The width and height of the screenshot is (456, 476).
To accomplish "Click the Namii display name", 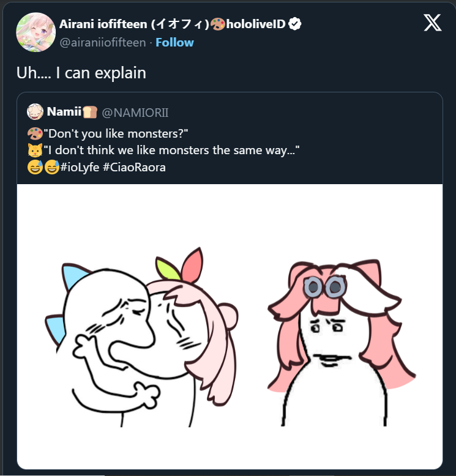I will click(64, 112).
